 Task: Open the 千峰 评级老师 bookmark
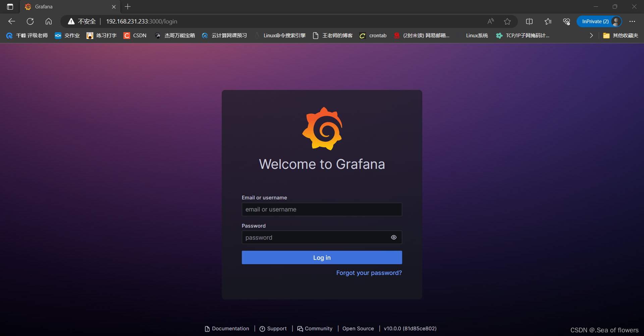(27, 36)
